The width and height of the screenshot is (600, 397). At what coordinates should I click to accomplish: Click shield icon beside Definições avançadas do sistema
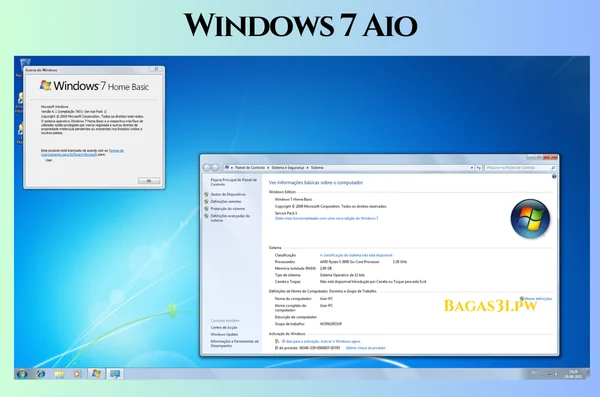coord(207,216)
